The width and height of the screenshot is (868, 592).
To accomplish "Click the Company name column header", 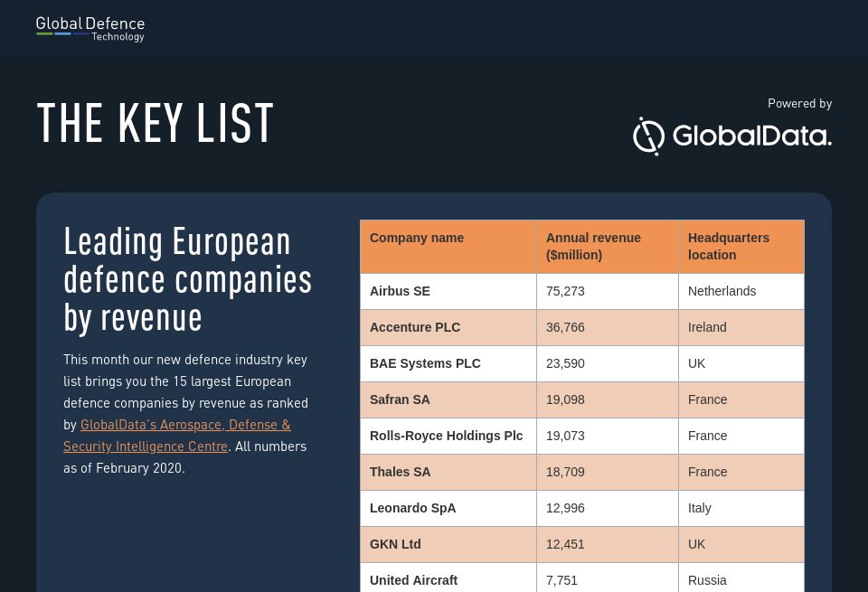I will click(x=417, y=238).
